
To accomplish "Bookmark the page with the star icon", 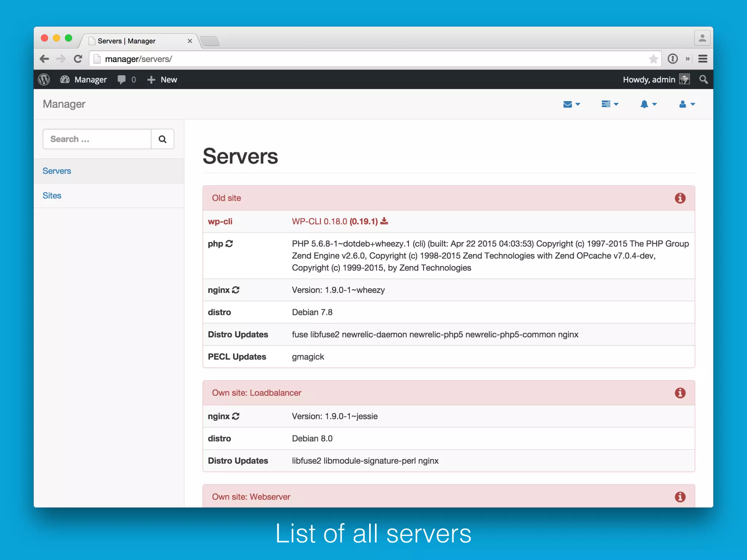I will click(653, 59).
